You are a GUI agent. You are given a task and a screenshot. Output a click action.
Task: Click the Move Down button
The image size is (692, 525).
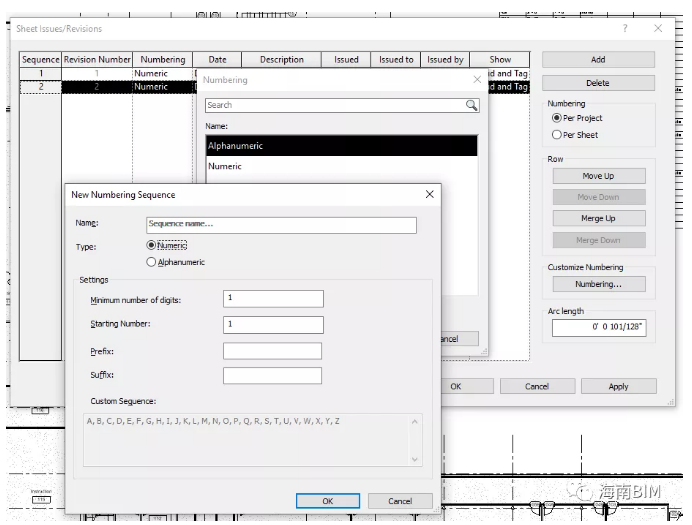tap(599, 197)
